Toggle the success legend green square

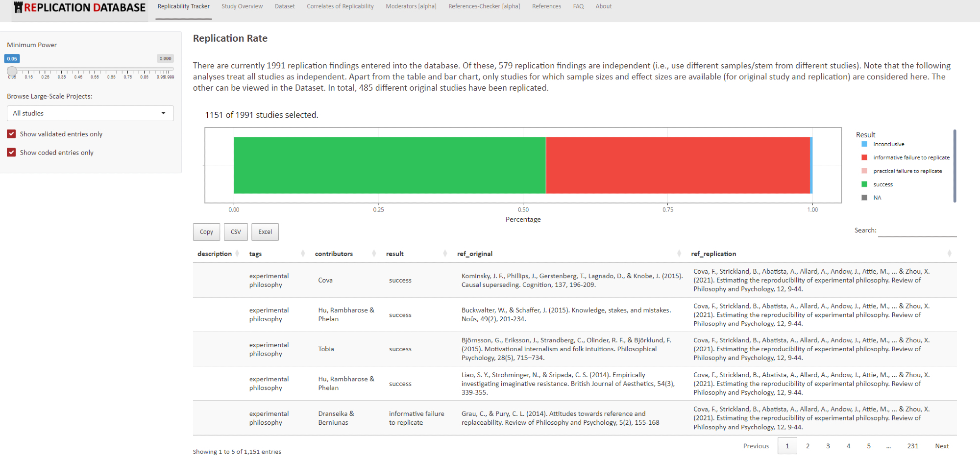(864, 184)
